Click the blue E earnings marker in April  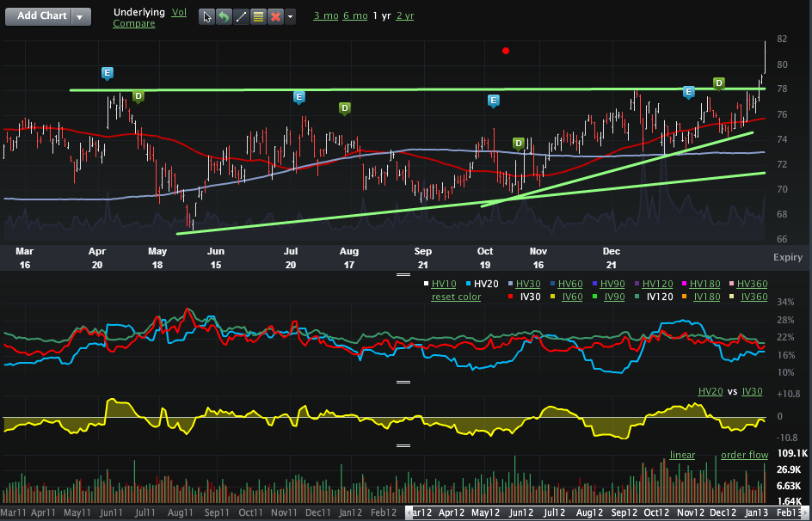(107, 73)
